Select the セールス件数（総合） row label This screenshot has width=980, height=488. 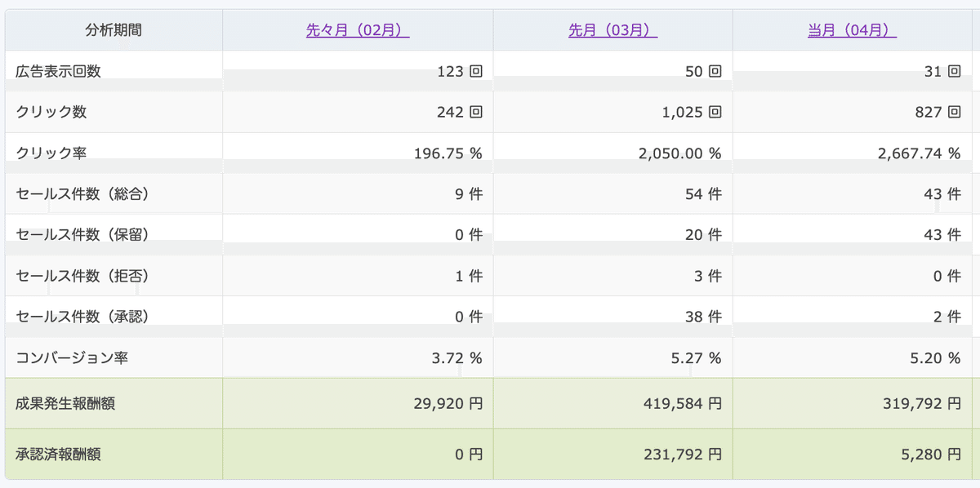(82, 194)
